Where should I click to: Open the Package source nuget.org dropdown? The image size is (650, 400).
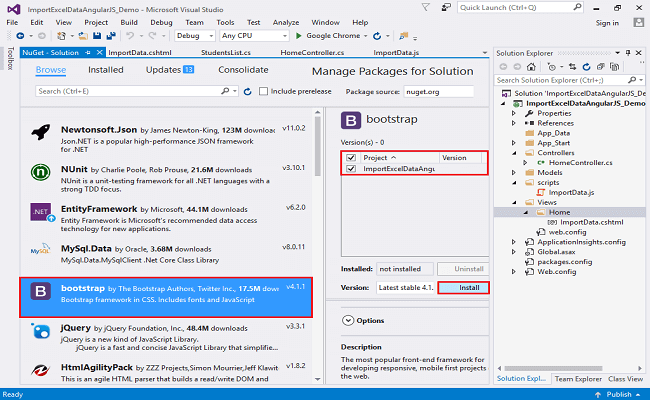439,92
